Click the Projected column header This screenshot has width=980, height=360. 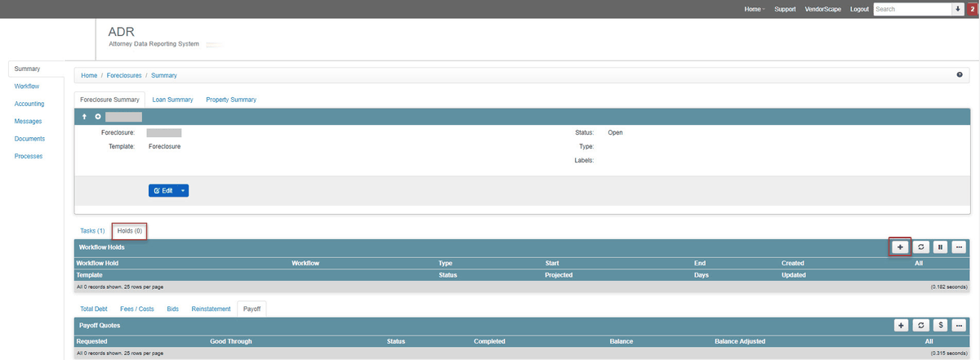coord(559,275)
